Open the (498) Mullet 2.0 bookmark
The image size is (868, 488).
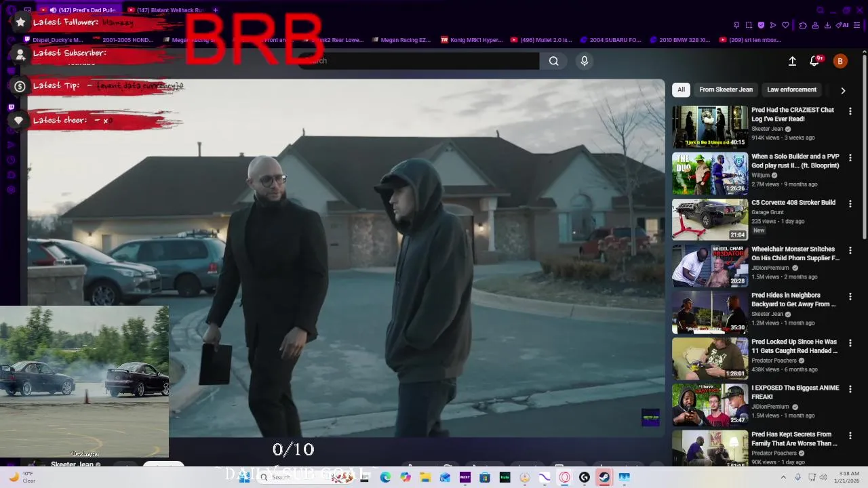[541, 40]
